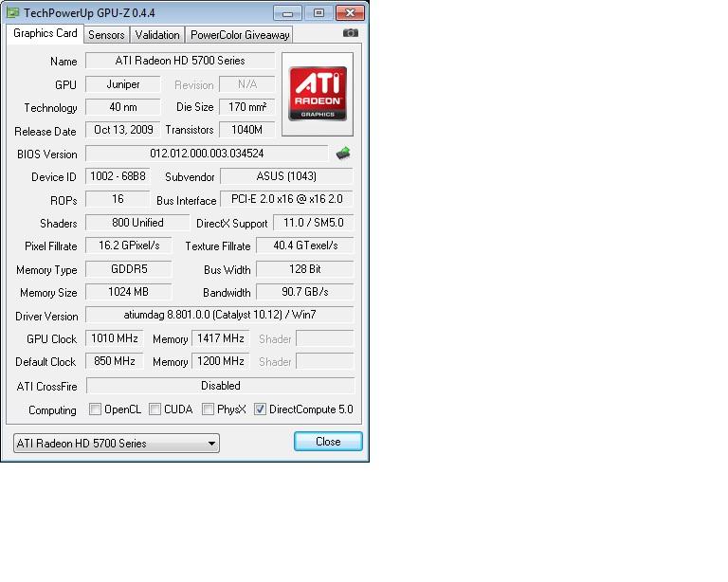This screenshot has width=728, height=582.
Task: Click the empty Shader field in Default Clock row
Action: pos(325,360)
